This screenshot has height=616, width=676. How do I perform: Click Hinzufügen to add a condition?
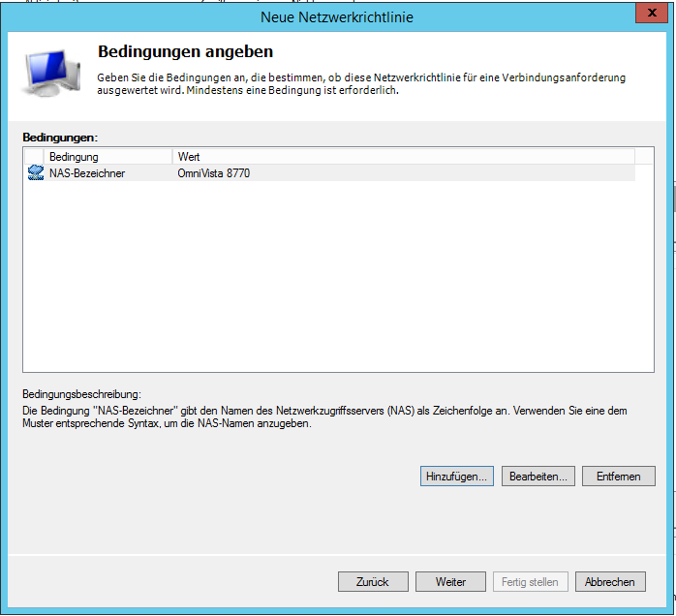coord(456,477)
